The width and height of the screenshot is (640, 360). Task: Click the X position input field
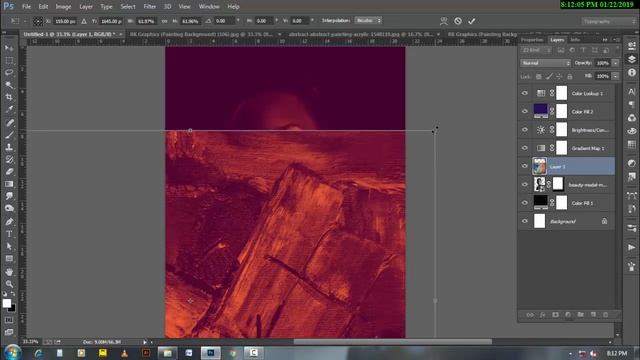[65, 21]
